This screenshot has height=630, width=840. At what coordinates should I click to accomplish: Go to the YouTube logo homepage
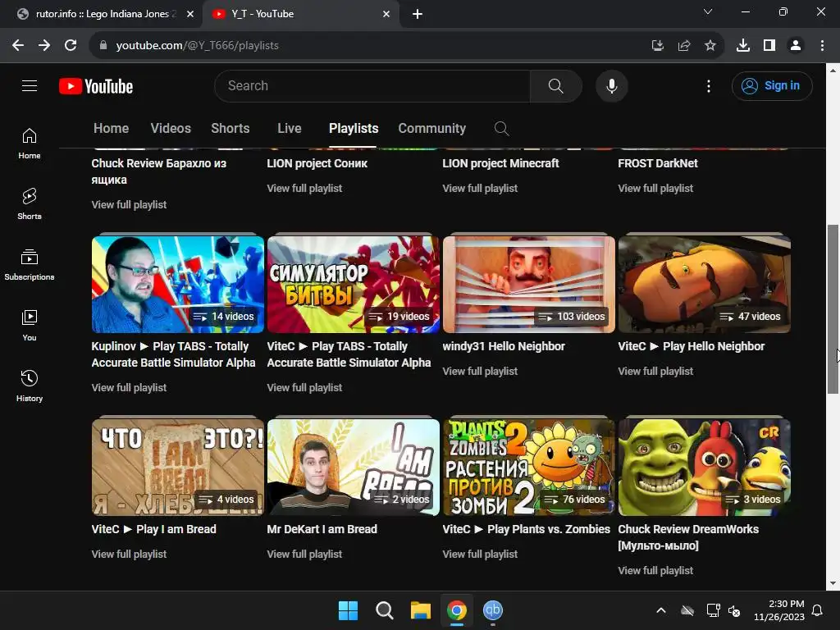[x=96, y=86]
